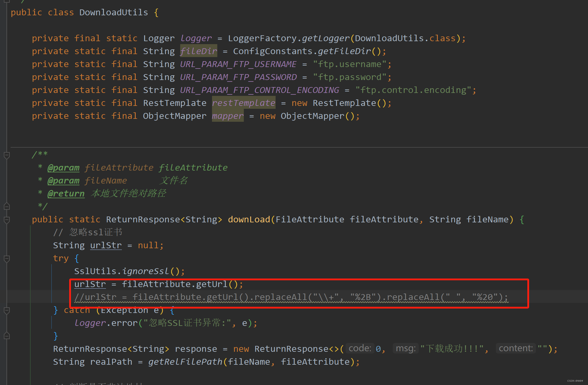Click ignoreSsl method call
The width and height of the screenshot is (588, 385).
145,271
